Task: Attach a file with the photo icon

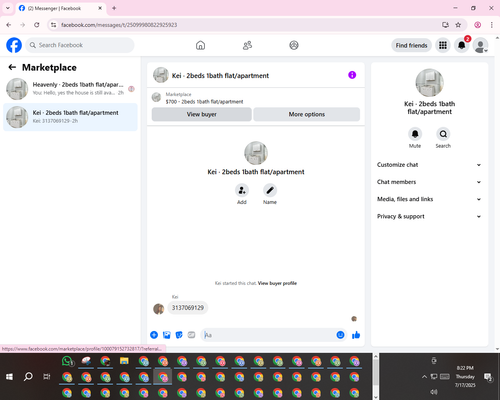Action: click(167, 335)
